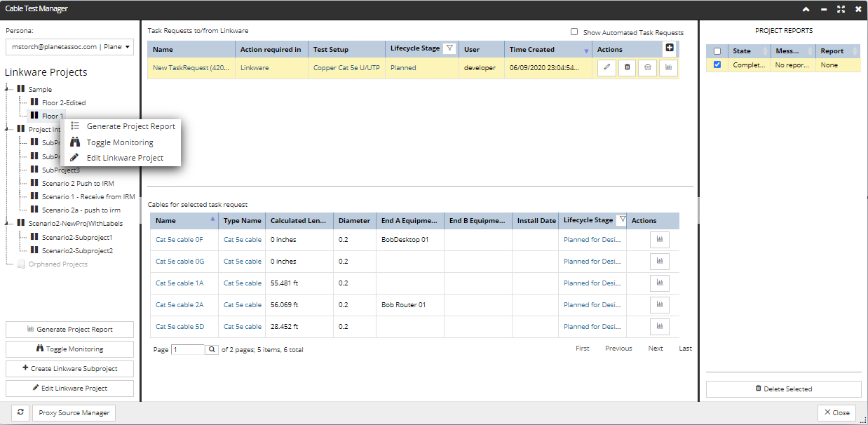
Task: Open chart icon in New TaskRequest actions
Action: click(668, 68)
